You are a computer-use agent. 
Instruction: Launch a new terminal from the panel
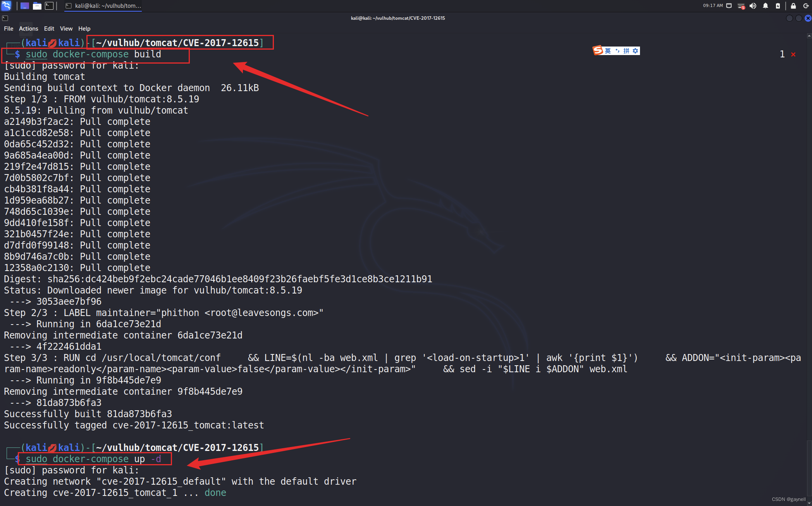49,6
